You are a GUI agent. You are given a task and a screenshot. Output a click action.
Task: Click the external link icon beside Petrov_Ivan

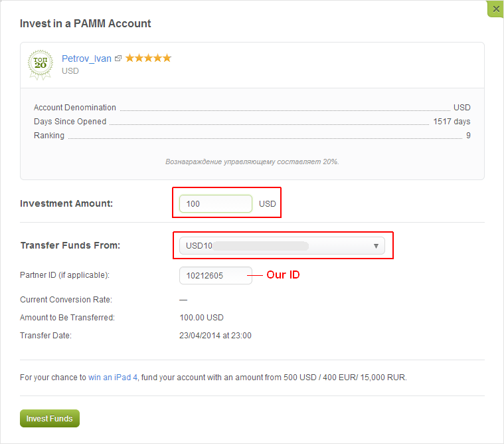118,58
